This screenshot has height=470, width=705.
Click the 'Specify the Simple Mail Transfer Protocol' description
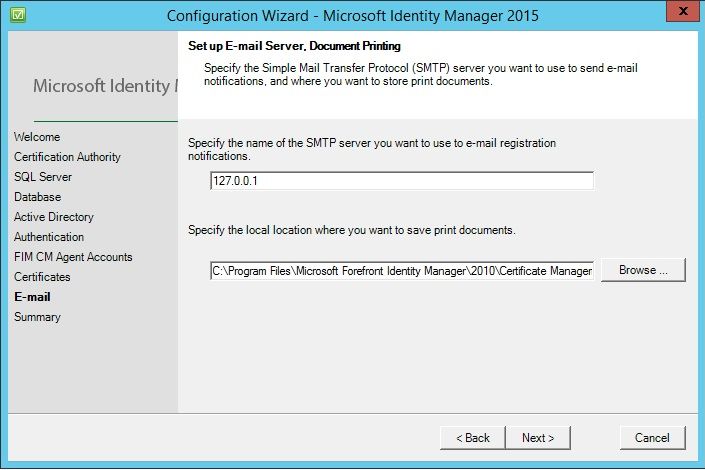point(420,75)
